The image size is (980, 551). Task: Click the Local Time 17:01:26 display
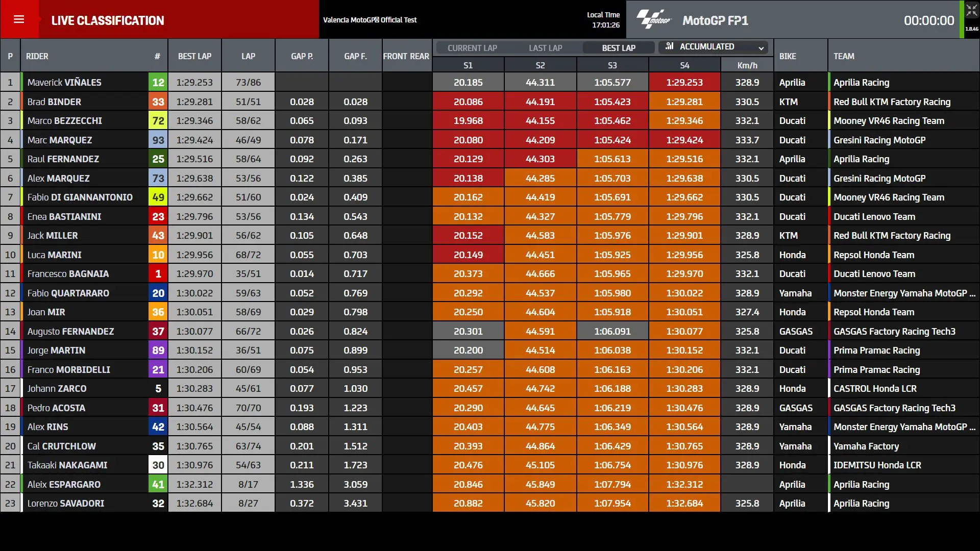pyautogui.click(x=603, y=20)
